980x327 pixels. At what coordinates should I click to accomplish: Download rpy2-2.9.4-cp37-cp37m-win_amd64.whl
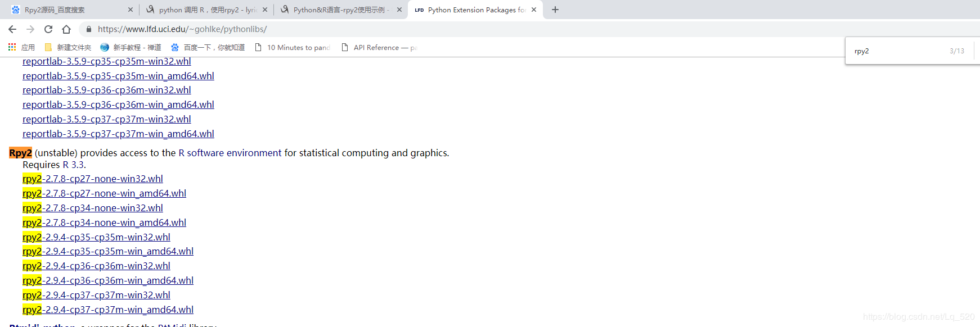coord(108,310)
